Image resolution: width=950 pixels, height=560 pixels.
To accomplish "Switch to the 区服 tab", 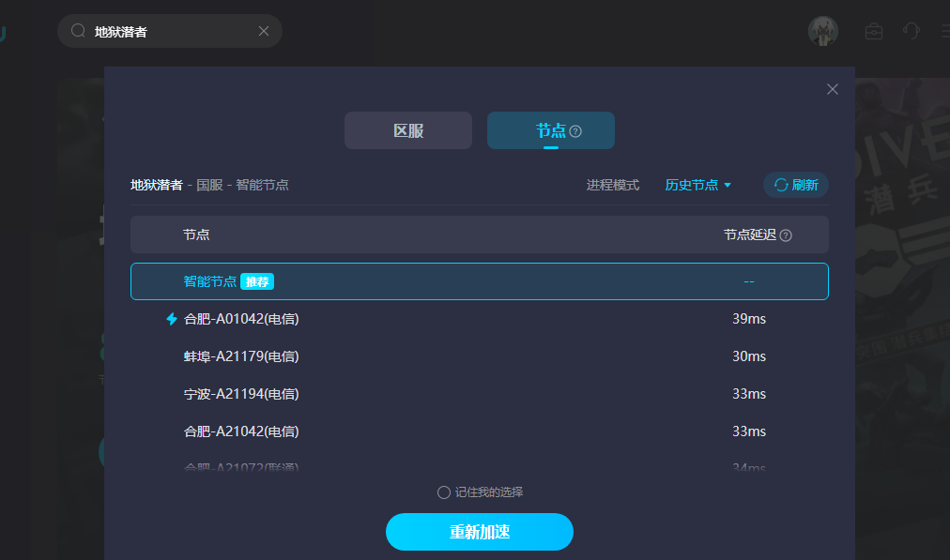I will pyautogui.click(x=408, y=130).
